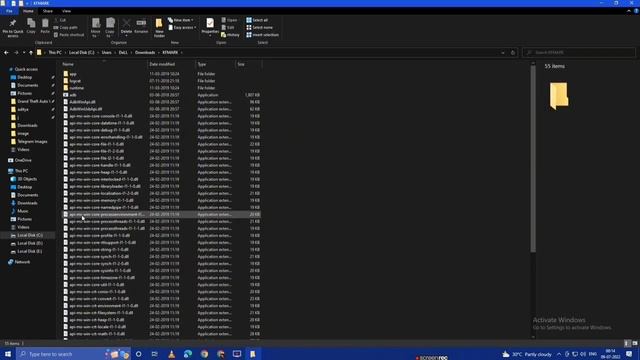
Task: Click the Open button in Open group
Action: pyautogui.click(x=229, y=20)
